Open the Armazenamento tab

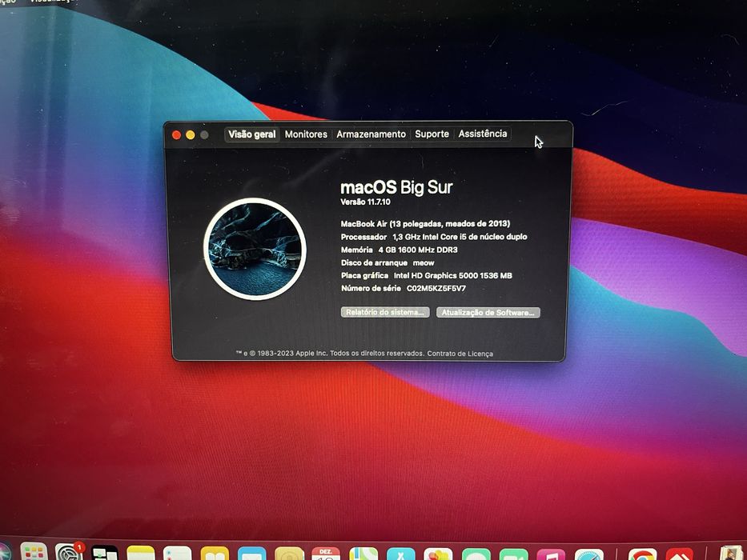371,134
